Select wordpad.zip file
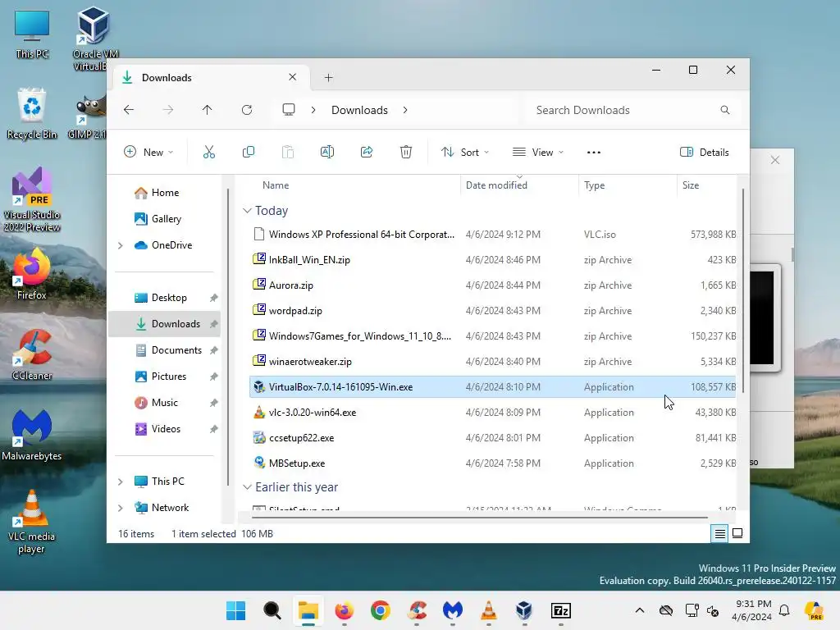The width and height of the screenshot is (840, 630). [493, 311]
